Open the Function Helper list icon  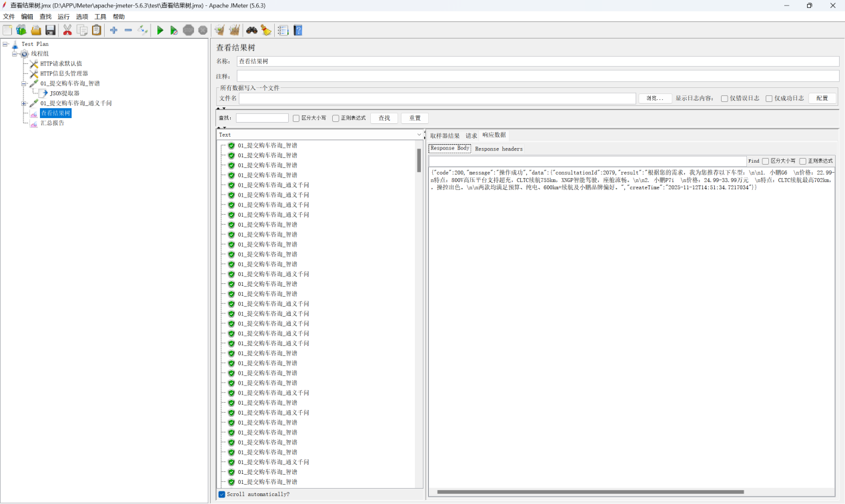(x=283, y=30)
